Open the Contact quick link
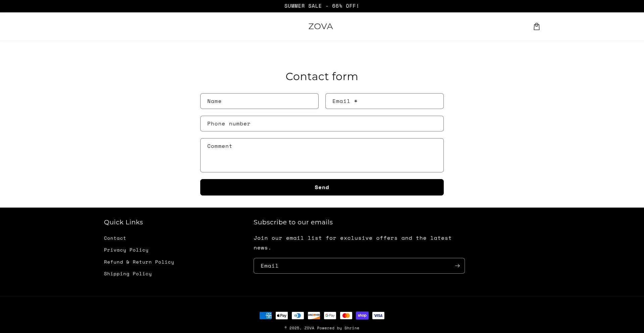Image resolution: width=644 pixels, height=333 pixels. point(115,238)
